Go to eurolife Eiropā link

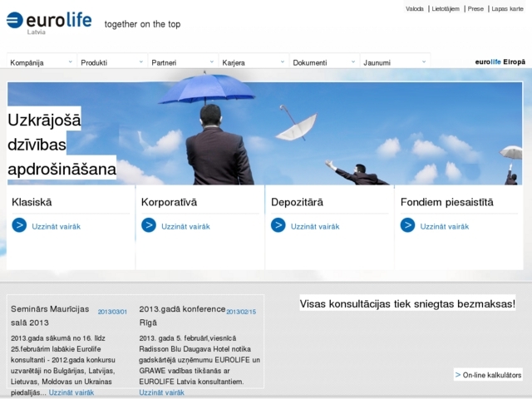[500, 62]
